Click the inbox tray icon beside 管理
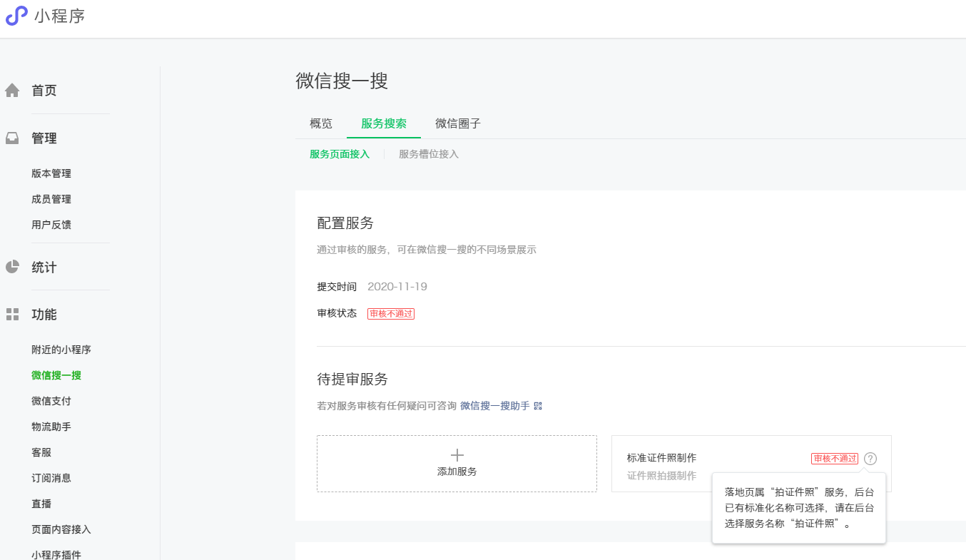Screen dimensions: 966x560 coord(12,138)
